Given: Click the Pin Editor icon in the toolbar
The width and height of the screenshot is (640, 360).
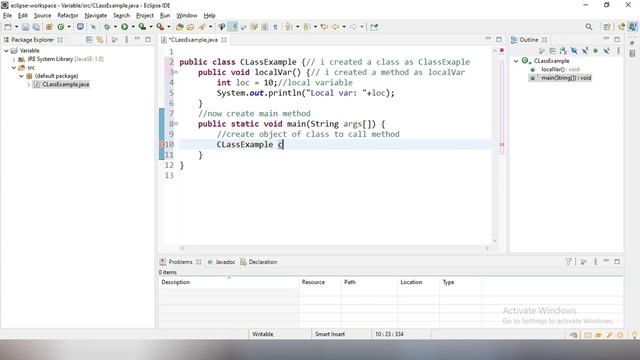Looking at the screenshot, I should pos(374,27).
